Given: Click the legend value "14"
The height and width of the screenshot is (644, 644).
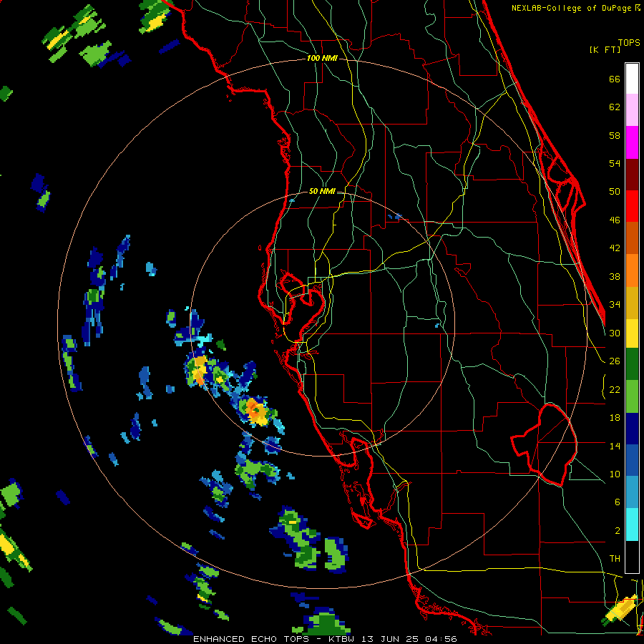Looking at the screenshot, I should pyautogui.click(x=615, y=446).
